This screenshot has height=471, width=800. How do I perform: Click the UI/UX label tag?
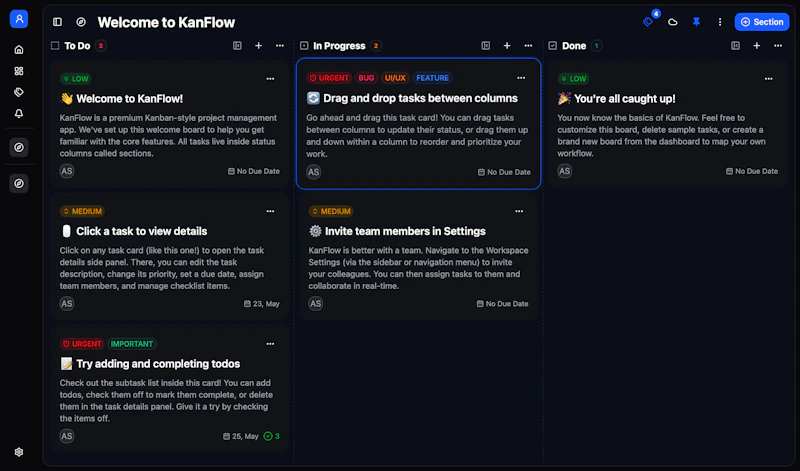click(x=395, y=78)
